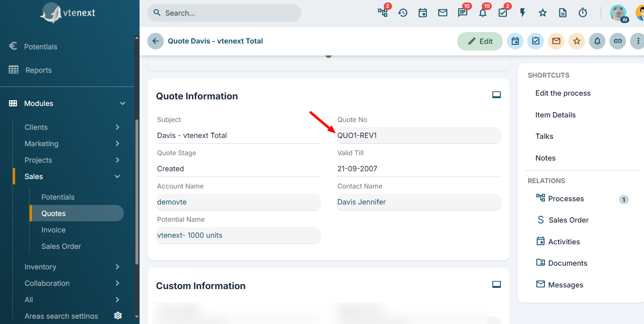Expand the Collaboration menu

pyautogui.click(x=72, y=283)
